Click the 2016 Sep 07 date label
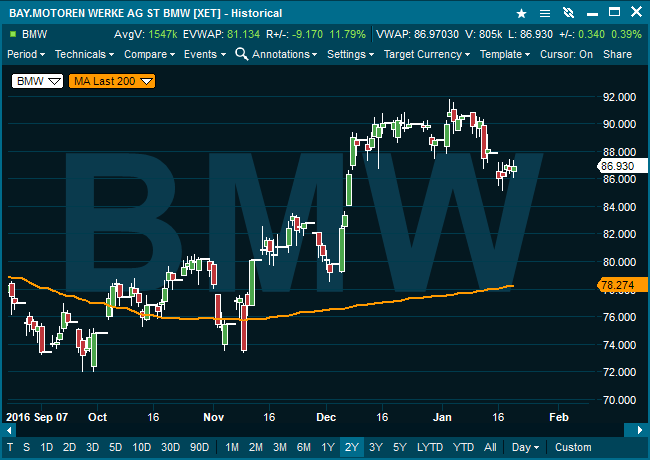Image resolution: width=650 pixels, height=460 pixels. [37, 417]
